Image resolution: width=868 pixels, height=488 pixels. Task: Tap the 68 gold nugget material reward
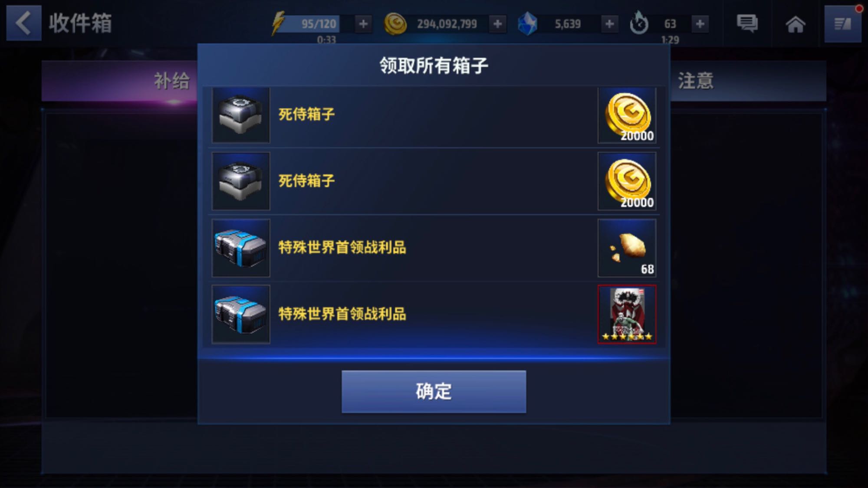point(627,248)
